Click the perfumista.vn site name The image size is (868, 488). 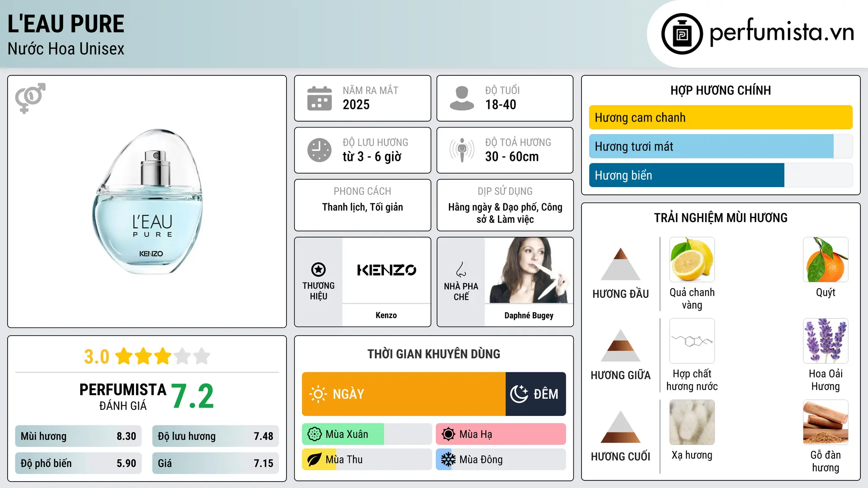click(x=782, y=33)
